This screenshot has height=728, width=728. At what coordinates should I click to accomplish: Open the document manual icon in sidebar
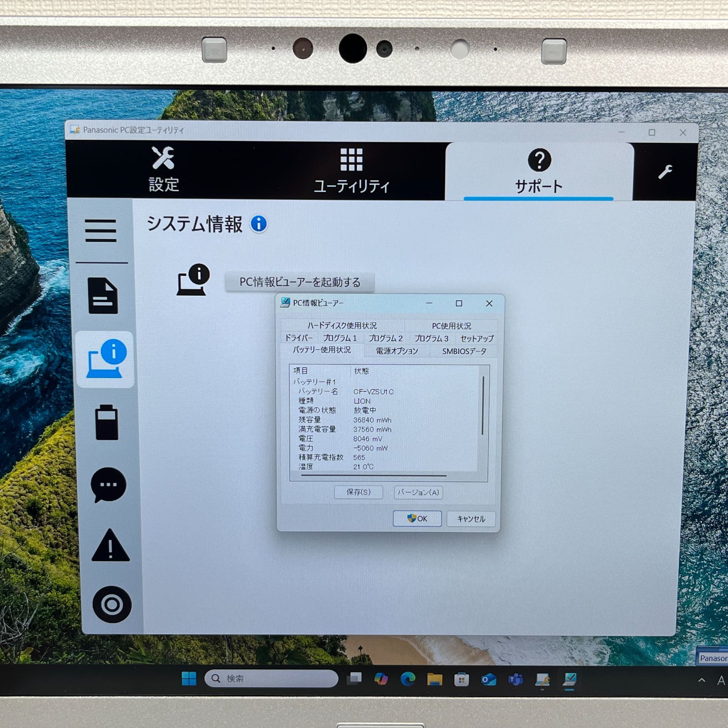click(103, 295)
